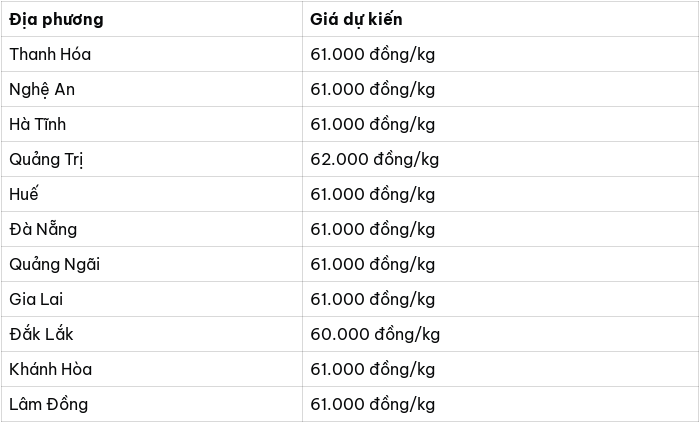Select the Khánh Hòa cell
This screenshot has width=700, height=423.
tap(152, 369)
